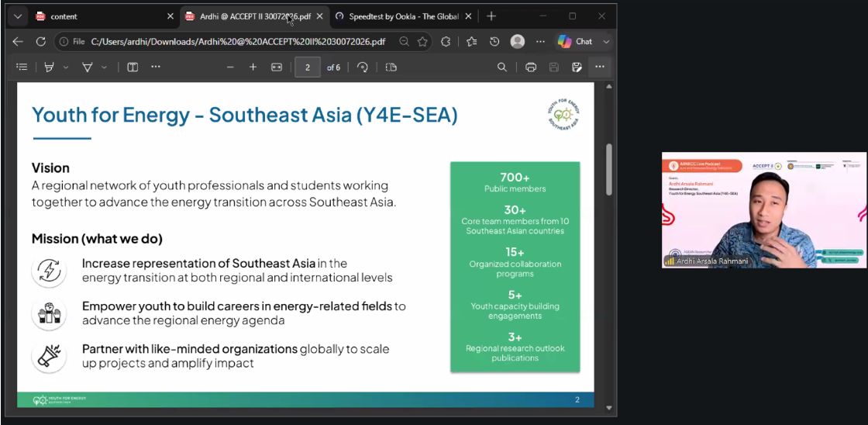Expand the Draw tool options arrow
The height and width of the screenshot is (425, 868).
(x=104, y=67)
